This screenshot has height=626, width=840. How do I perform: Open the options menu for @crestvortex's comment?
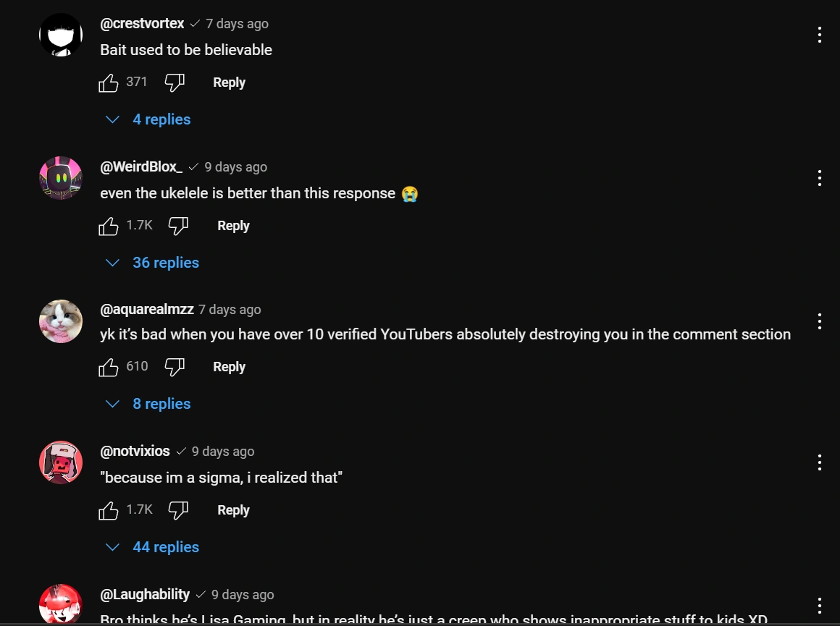click(819, 34)
